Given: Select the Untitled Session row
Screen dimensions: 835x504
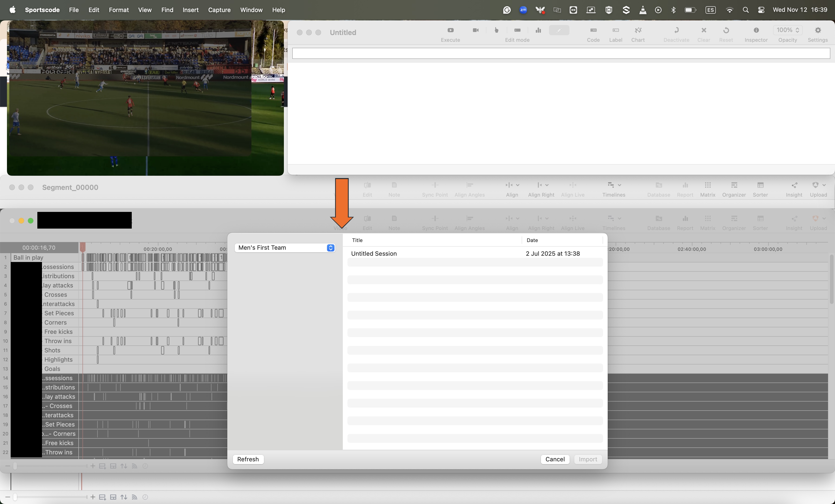Looking at the screenshot, I should pos(475,253).
